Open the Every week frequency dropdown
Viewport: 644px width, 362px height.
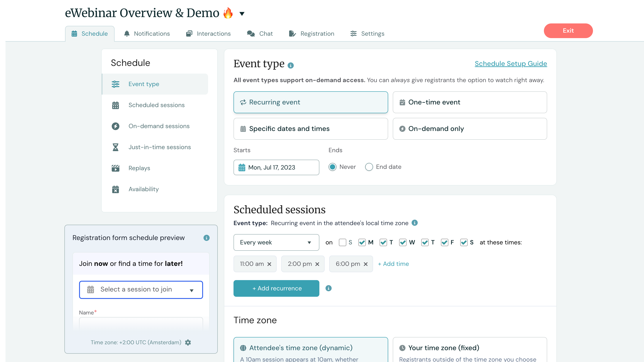tap(276, 242)
